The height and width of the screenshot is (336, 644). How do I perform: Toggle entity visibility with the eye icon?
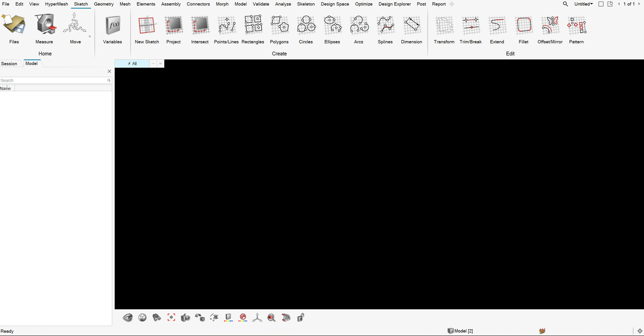(x=128, y=318)
